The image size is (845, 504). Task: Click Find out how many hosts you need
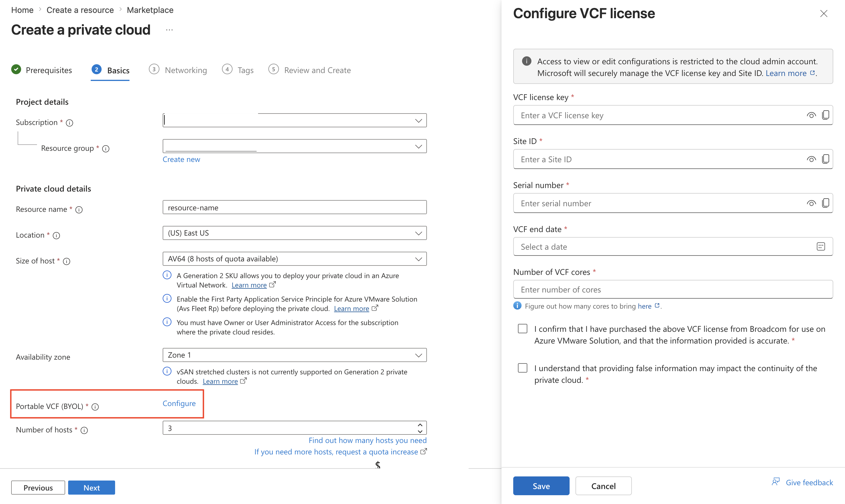click(x=367, y=440)
